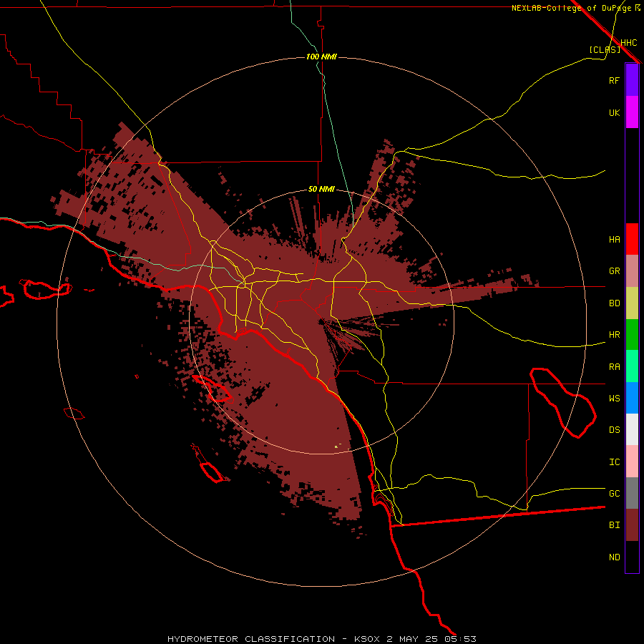Click the ND legend label

(x=614, y=557)
